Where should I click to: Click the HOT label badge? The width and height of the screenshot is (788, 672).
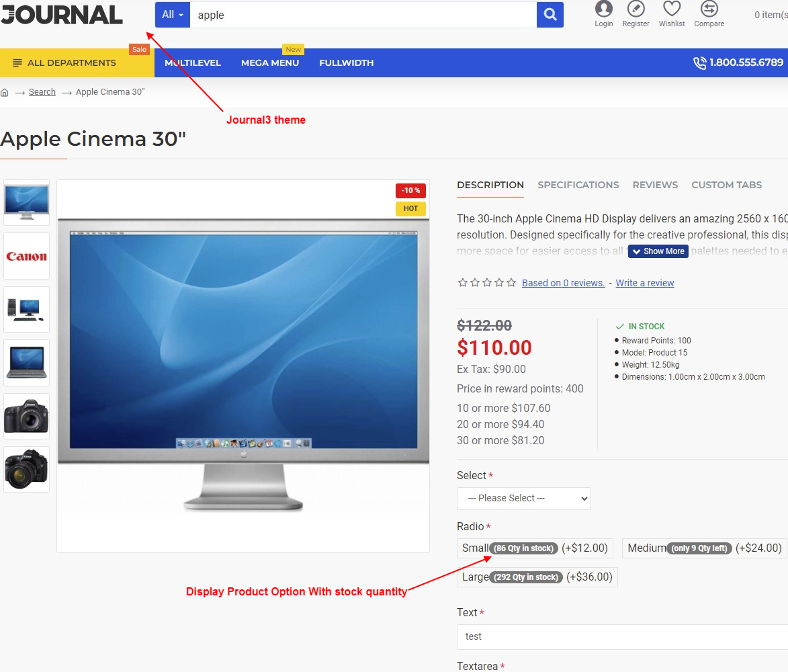[x=410, y=208]
